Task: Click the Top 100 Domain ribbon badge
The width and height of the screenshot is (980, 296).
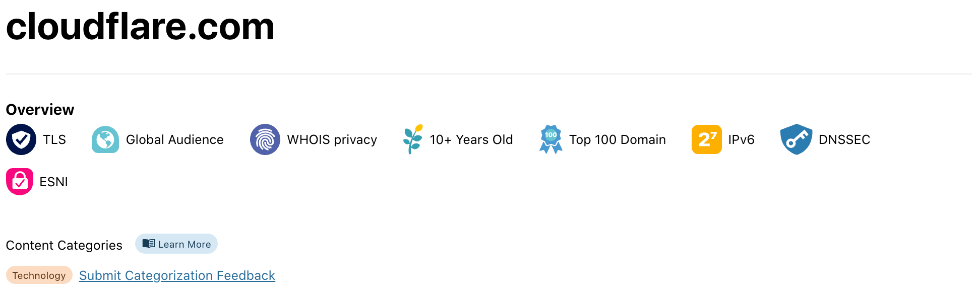Action: [x=550, y=139]
